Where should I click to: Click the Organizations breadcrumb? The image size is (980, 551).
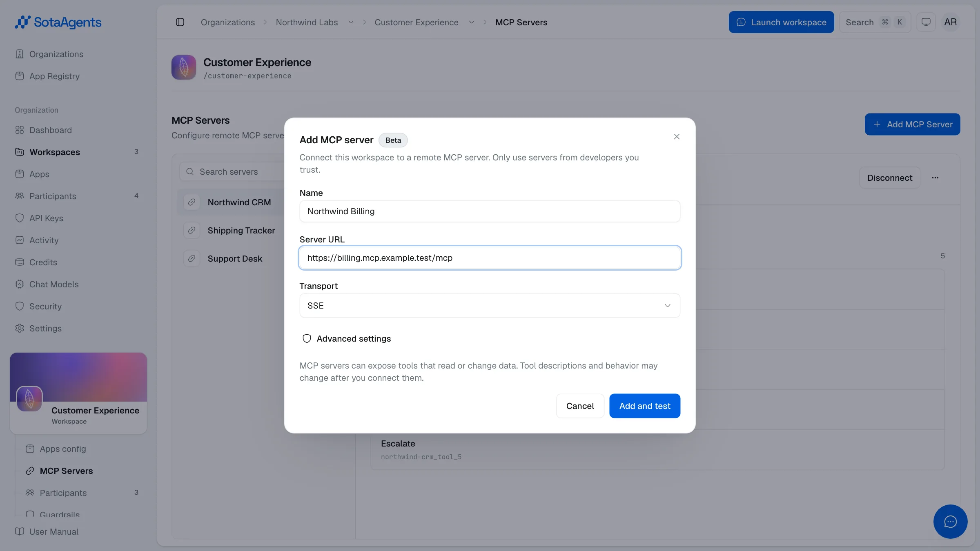pyautogui.click(x=228, y=22)
